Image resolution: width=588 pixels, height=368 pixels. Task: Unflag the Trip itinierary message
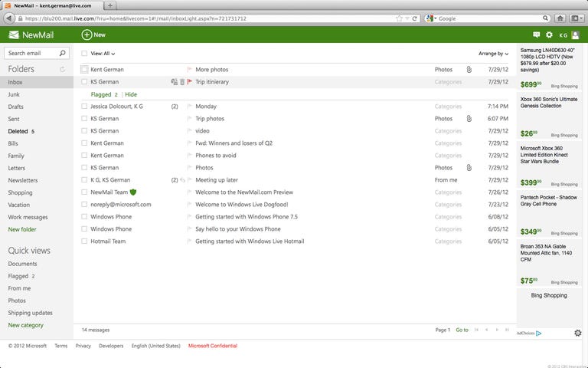click(189, 82)
